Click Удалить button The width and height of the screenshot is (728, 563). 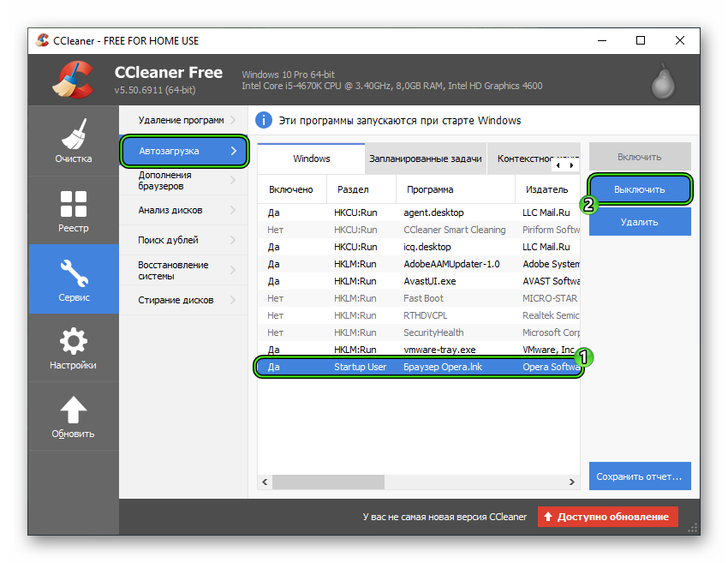coord(639,222)
